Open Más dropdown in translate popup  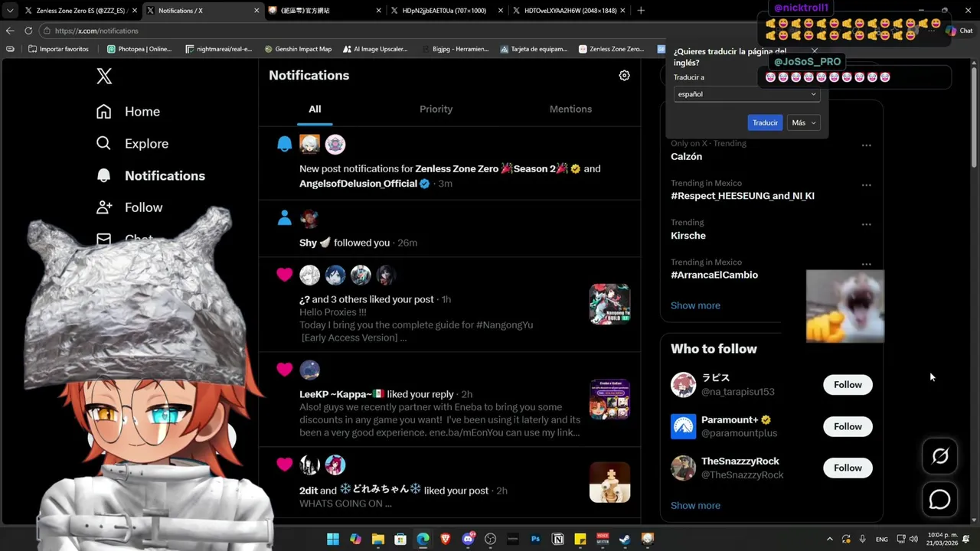coord(804,122)
